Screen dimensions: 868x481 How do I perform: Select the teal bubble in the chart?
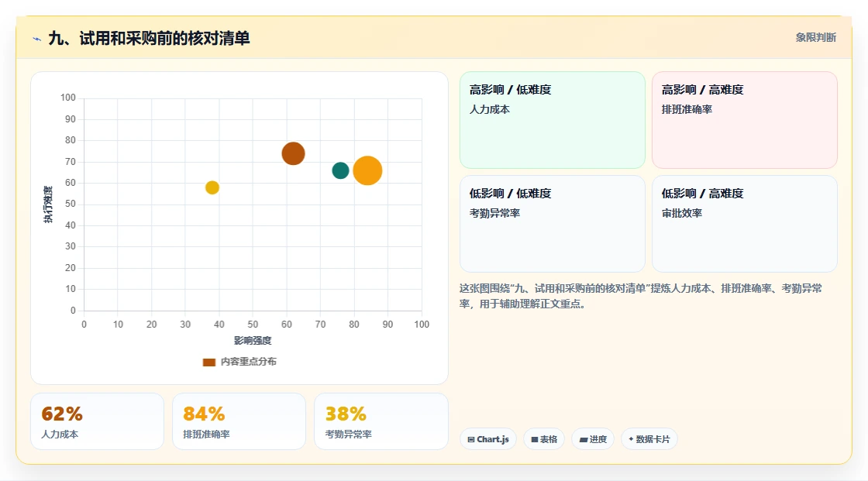click(340, 170)
